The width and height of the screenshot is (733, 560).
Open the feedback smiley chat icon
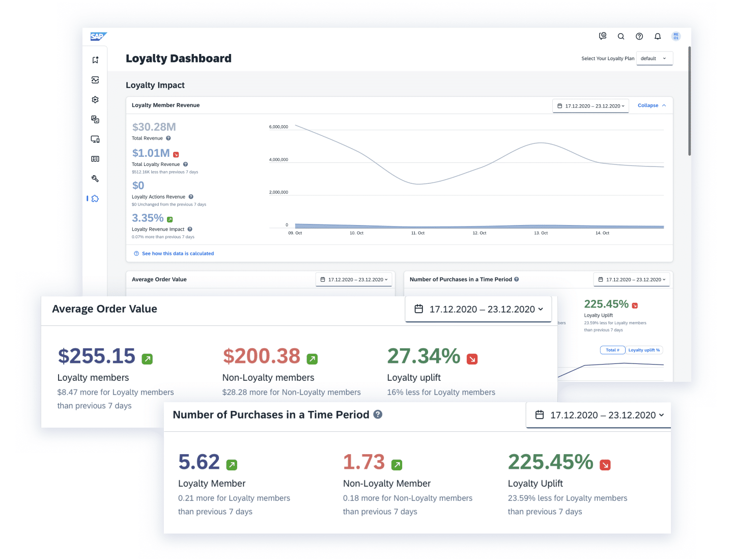[603, 36]
